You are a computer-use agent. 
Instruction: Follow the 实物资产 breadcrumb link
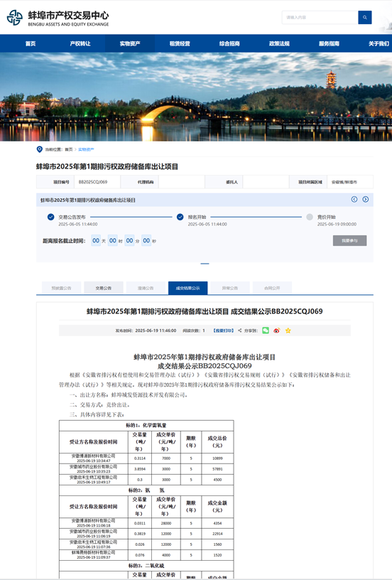pyautogui.click(x=86, y=150)
